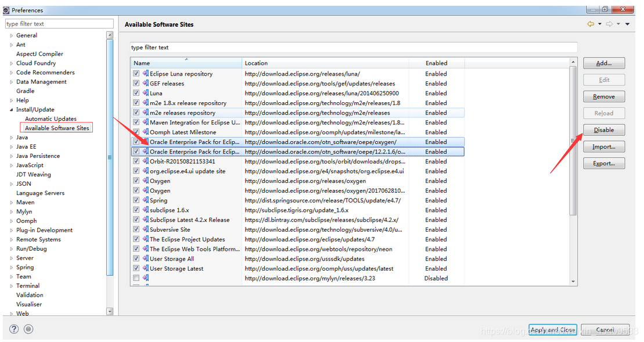Select Available Software Sites in the tree
The height and width of the screenshot is (342, 644).
click(x=57, y=128)
